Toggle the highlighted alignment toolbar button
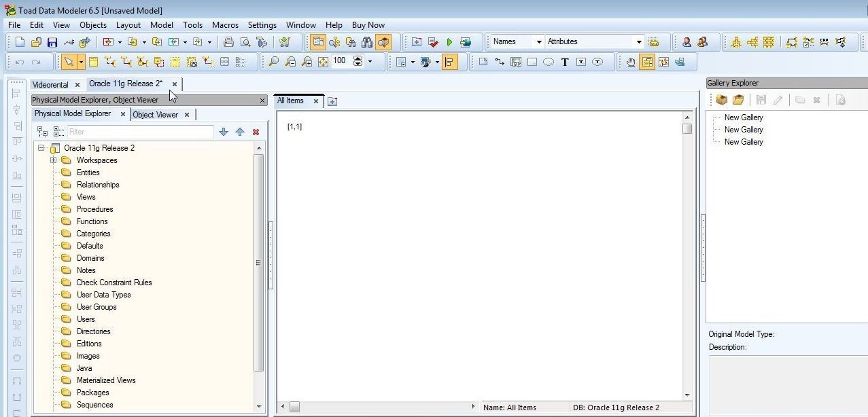The image size is (868, 417). (x=449, y=62)
